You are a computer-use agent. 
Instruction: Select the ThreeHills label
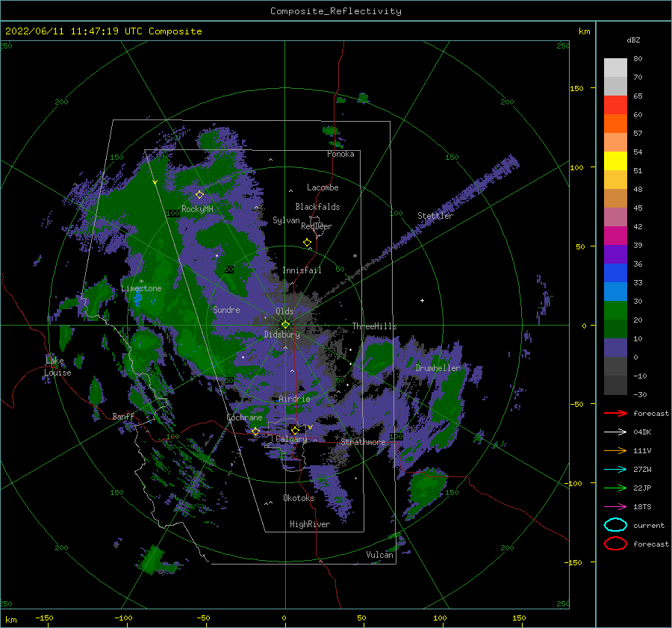pos(375,326)
